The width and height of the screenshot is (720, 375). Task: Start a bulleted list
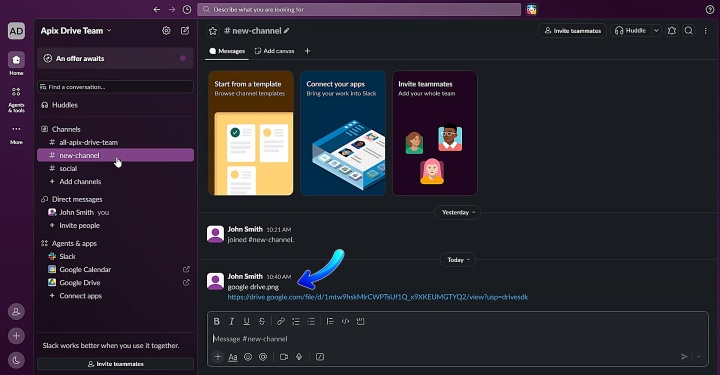311,321
